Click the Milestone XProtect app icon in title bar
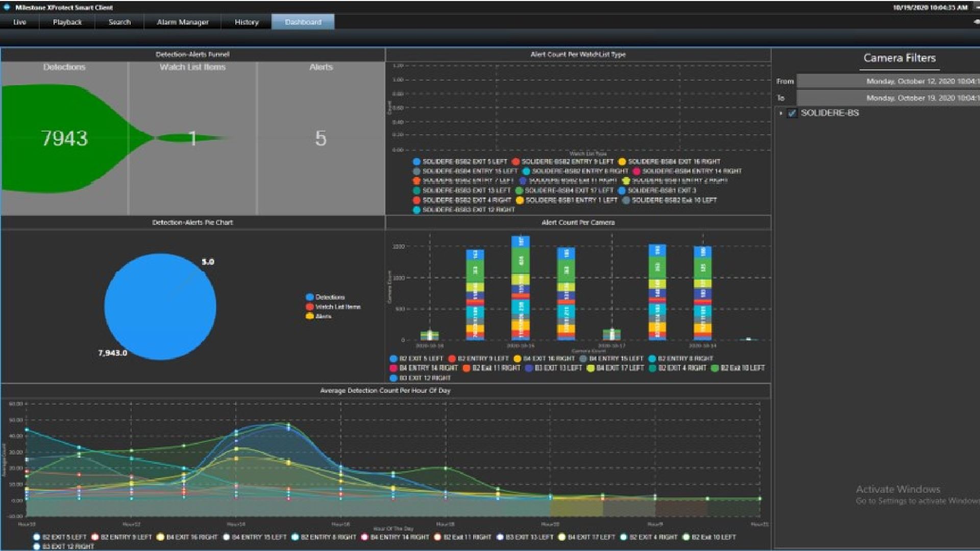980x551 pixels. pyautogui.click(x=7, y=7)
